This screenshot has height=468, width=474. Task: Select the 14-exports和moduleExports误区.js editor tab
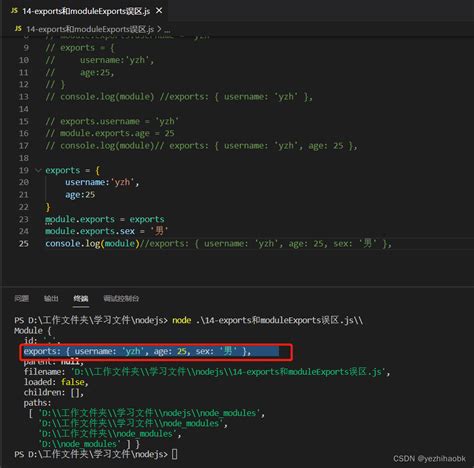(85, 11)
